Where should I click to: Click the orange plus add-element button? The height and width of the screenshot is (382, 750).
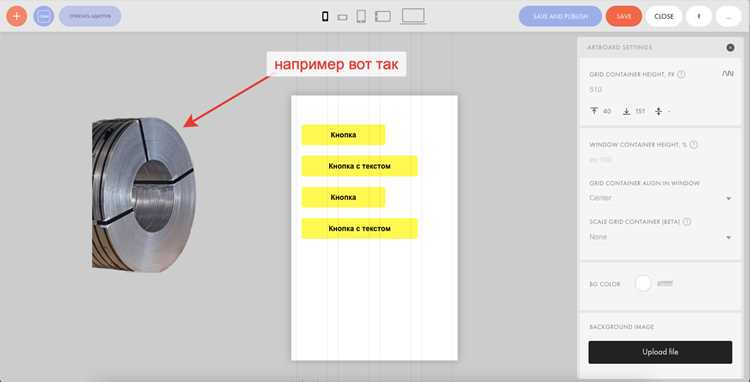tap(17, 16)
